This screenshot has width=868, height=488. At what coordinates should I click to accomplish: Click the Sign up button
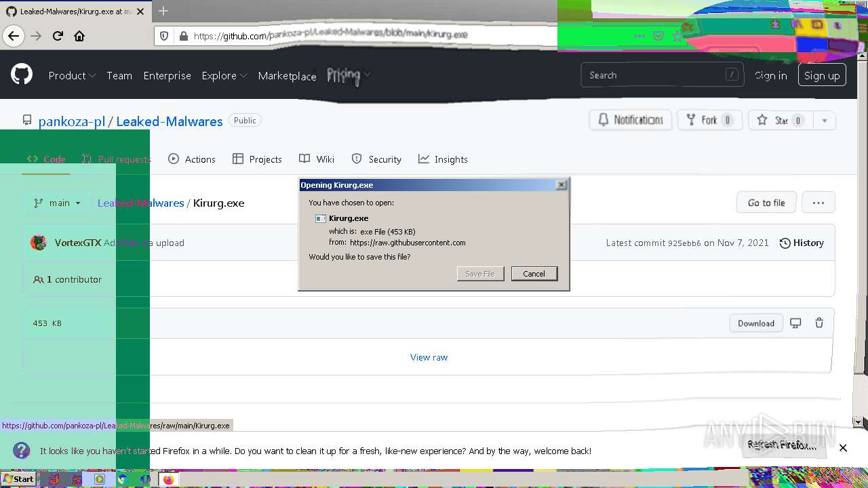coord(822,75)
